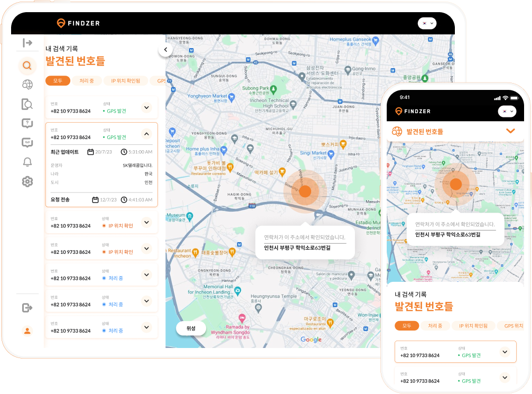
Task: Open the document search icon in the sidebar
Action: tap(27, 104)
